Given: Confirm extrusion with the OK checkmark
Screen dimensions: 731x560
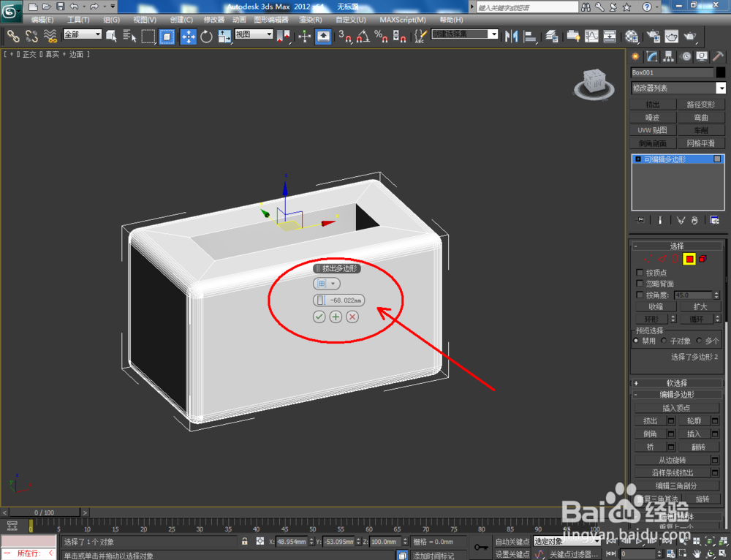Looking at the screenshot, I should coord(319,317).
